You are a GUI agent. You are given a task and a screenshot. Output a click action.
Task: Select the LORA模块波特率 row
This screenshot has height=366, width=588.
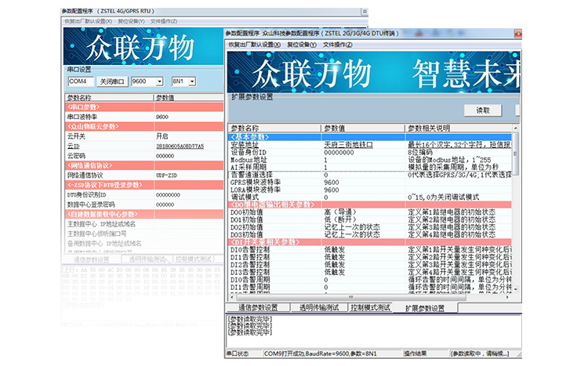[x=369, y=190]
